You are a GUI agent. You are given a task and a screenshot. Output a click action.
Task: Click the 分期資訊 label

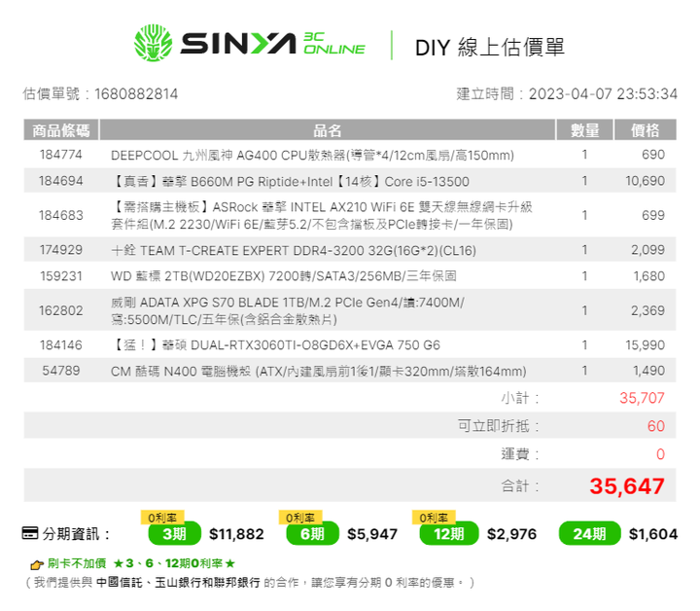[x=76, y=533]
